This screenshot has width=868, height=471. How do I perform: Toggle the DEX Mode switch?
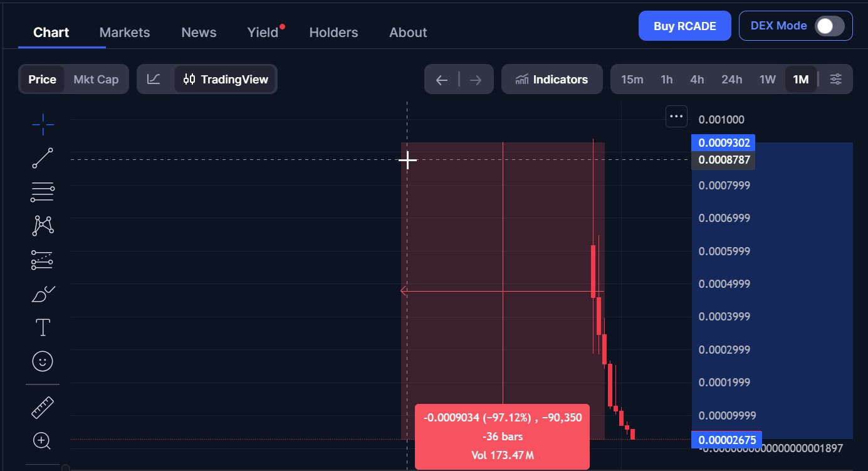click(829, 26)
